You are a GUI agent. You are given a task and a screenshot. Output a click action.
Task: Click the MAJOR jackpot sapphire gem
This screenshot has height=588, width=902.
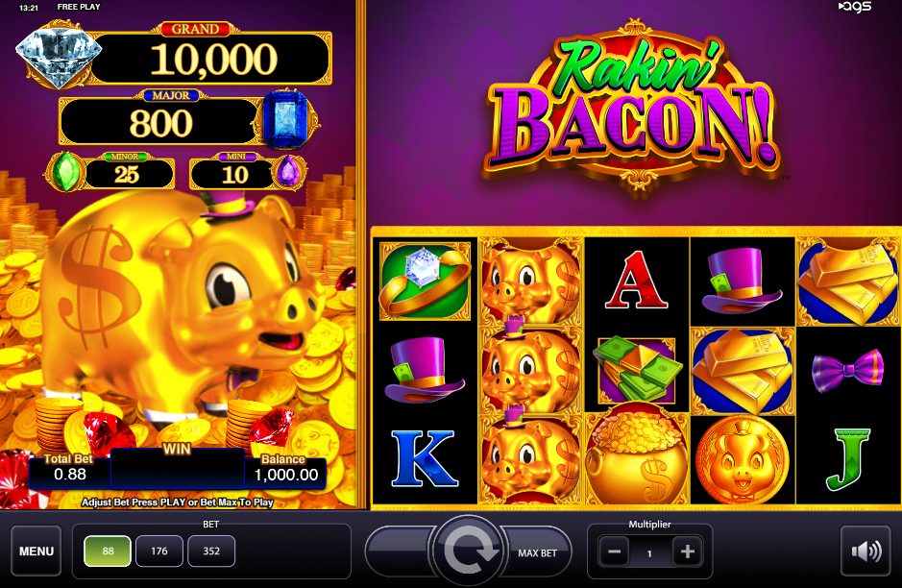tap(285, 120)
